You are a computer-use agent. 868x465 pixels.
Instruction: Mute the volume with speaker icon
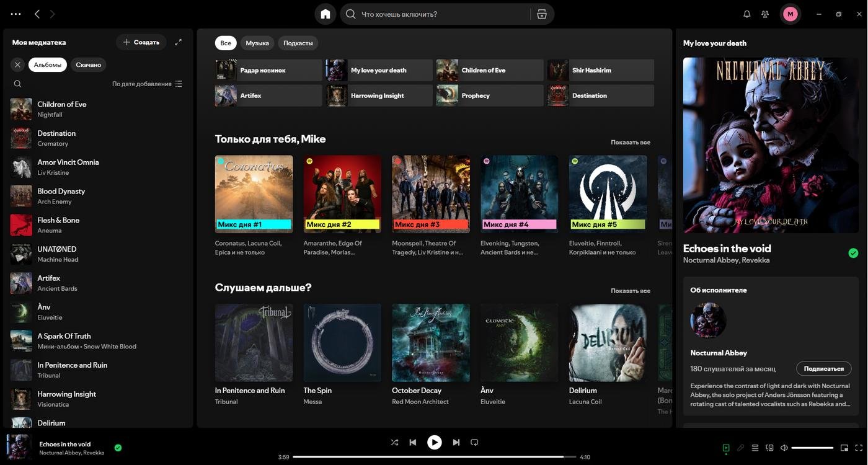[x=784, y=448]
